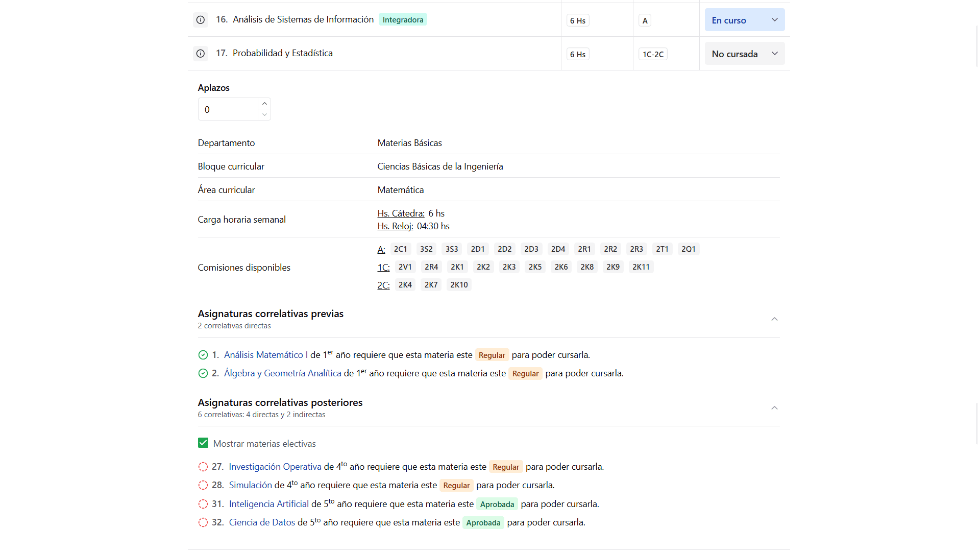Open Investigación Operativa link

tap(275, 467)
